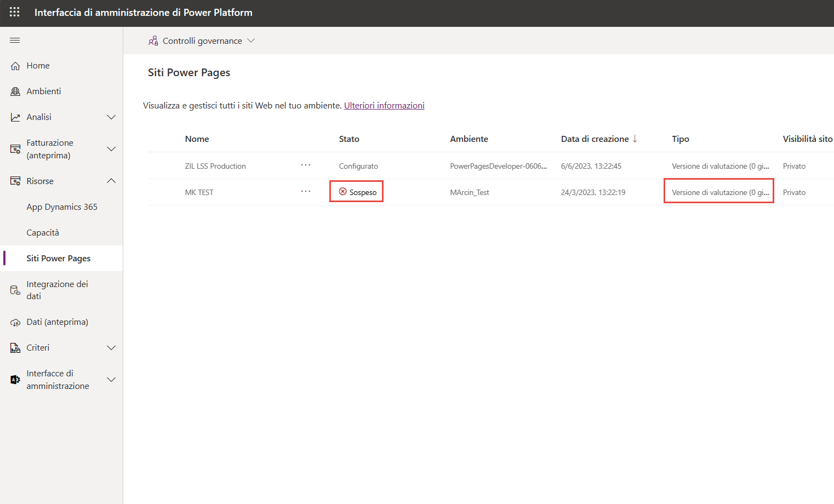Click the 24/3/2023, 13:22:19 date cell

(593, 192)
